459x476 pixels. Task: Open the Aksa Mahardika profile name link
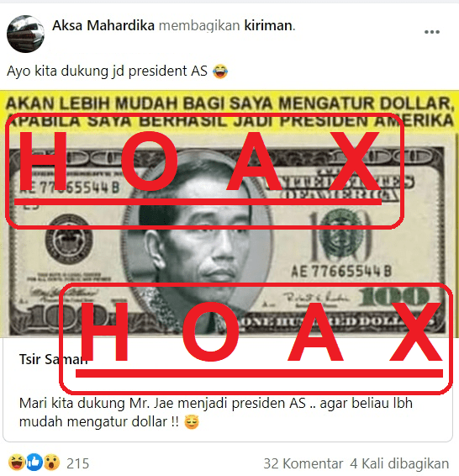coord(103,25)
